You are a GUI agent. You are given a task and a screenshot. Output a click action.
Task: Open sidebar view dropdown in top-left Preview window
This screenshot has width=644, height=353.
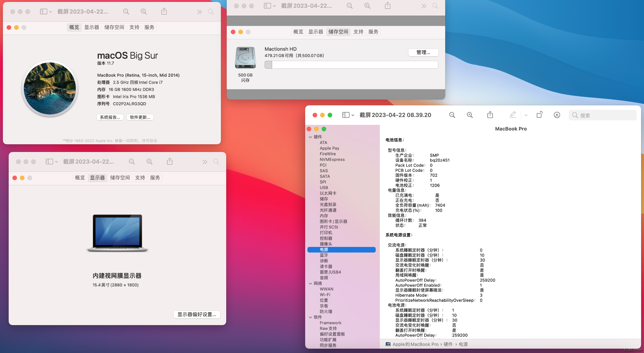point(51,12)
